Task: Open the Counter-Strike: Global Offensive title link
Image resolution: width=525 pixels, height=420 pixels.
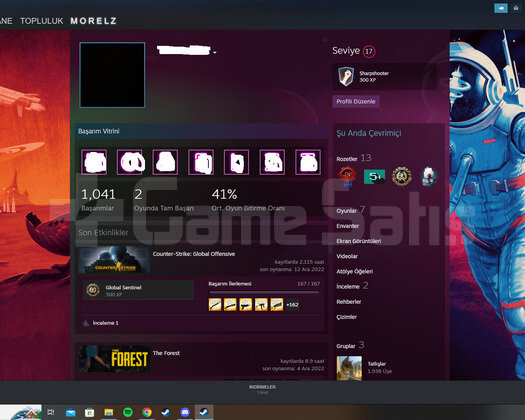Action: [194, 254]
